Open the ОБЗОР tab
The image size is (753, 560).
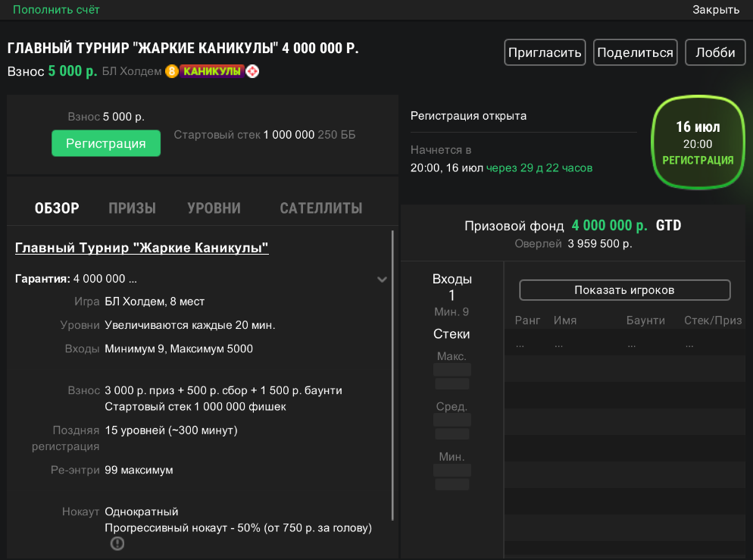pos(57,208)
